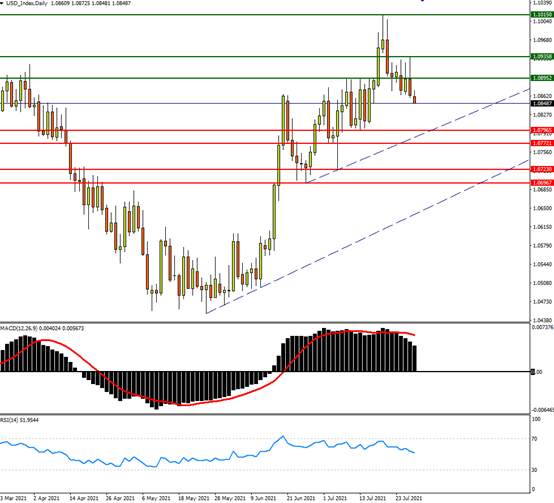Click the 13 Jul 2021 date label
This screenshot has width=554, height=503.
(x=373, y=498)
